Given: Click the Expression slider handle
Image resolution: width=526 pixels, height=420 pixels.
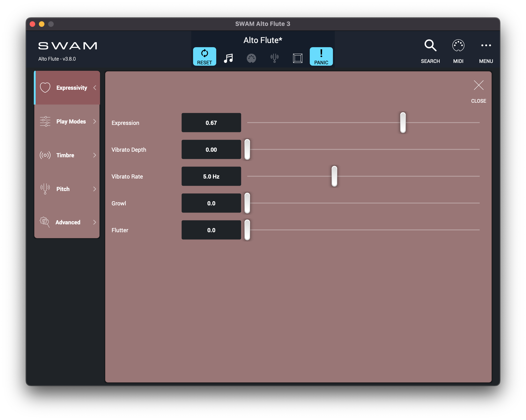Looking at the screenshot, I should pos(403,123).
